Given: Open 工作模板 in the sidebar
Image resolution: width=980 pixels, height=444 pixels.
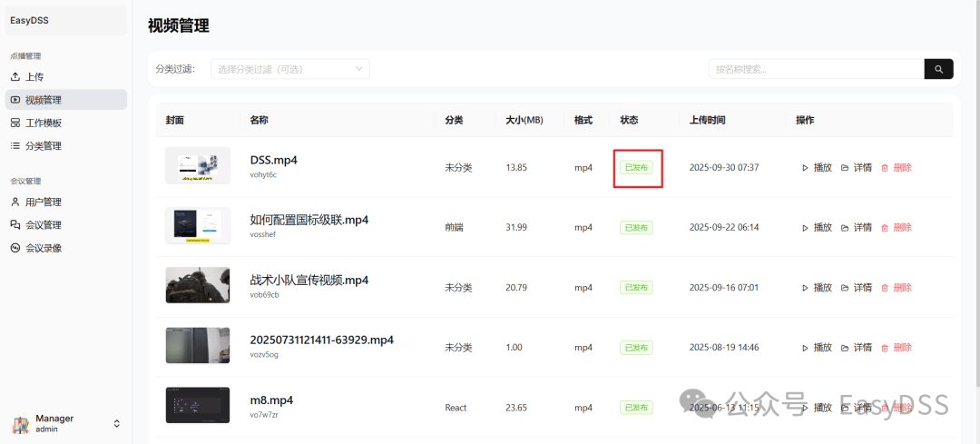Looking at the screenshot, I should [x=43, y=123].
